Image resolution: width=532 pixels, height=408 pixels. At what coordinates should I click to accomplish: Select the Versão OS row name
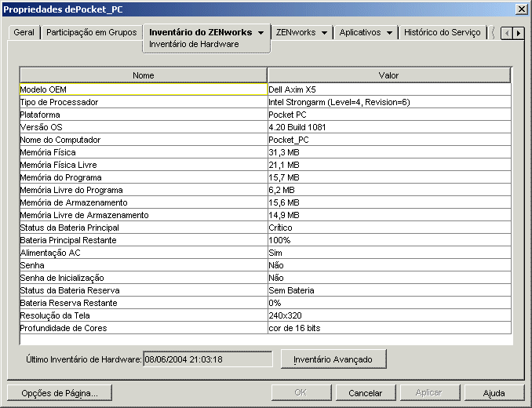144,127
